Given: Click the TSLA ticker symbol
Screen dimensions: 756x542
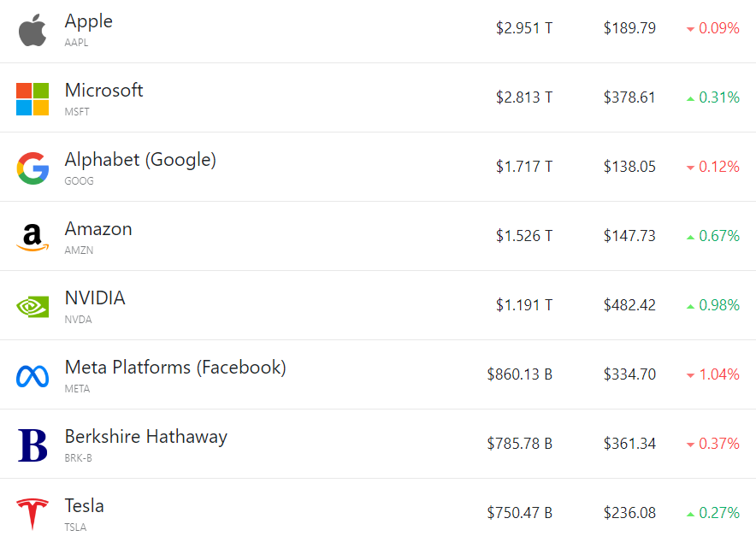Looking at the screenshot, I should [75, 527].
